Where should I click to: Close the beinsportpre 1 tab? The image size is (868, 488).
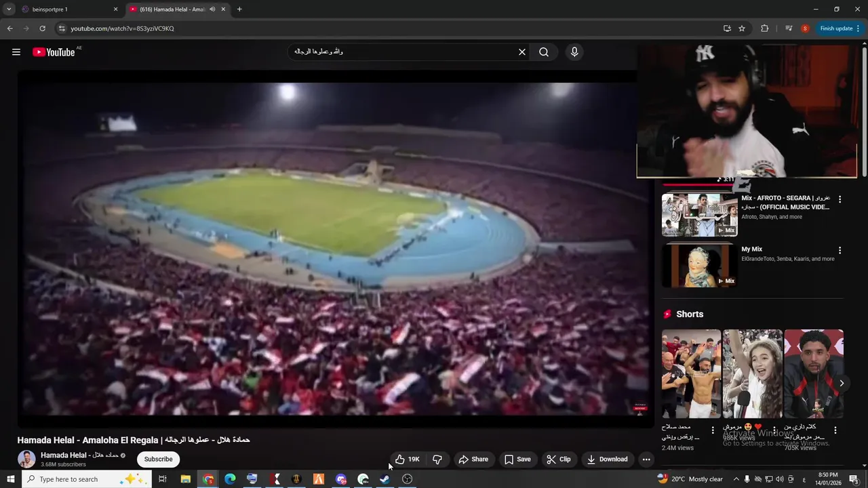point(115,9)
